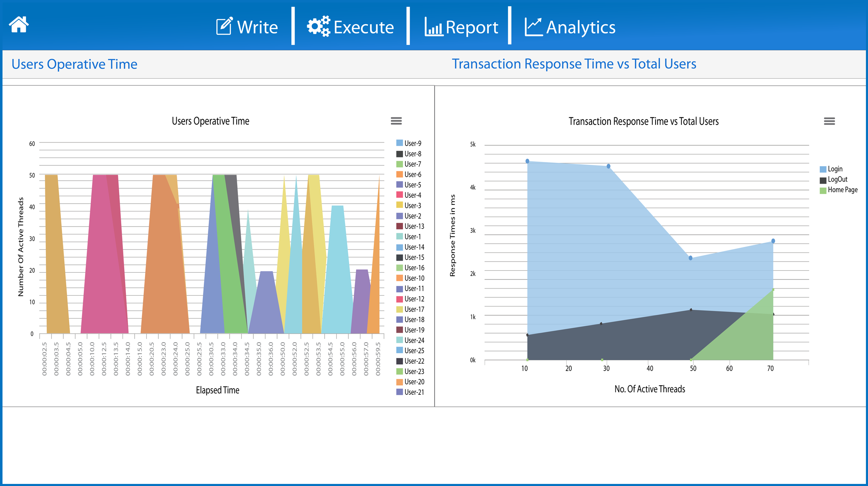Hide the Login series via legend

pos(831,169)
